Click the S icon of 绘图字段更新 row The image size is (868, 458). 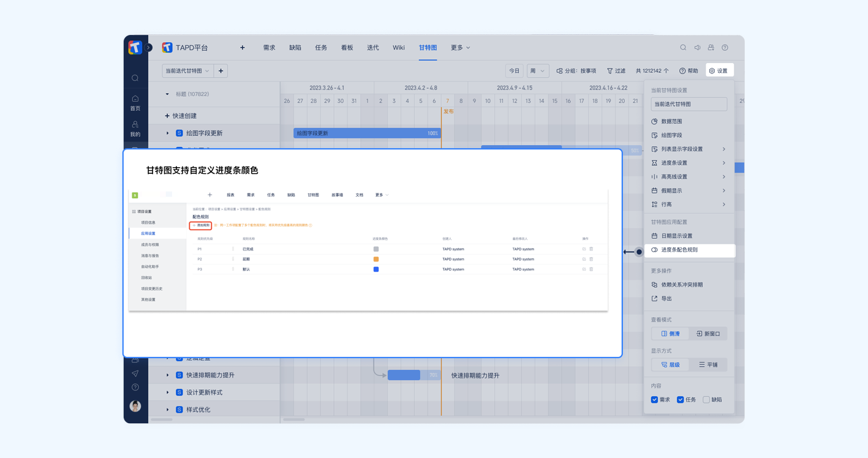(x=179, y=133)
